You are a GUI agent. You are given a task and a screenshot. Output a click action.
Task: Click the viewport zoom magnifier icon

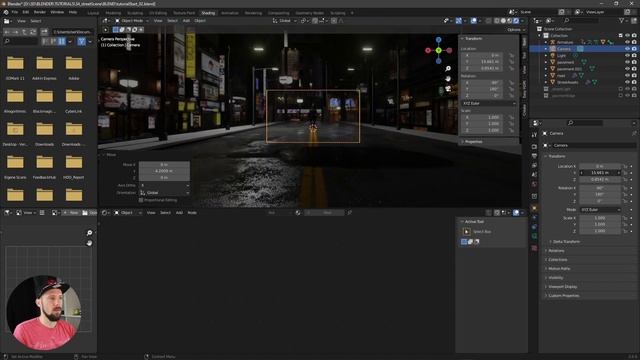(448, 69)
